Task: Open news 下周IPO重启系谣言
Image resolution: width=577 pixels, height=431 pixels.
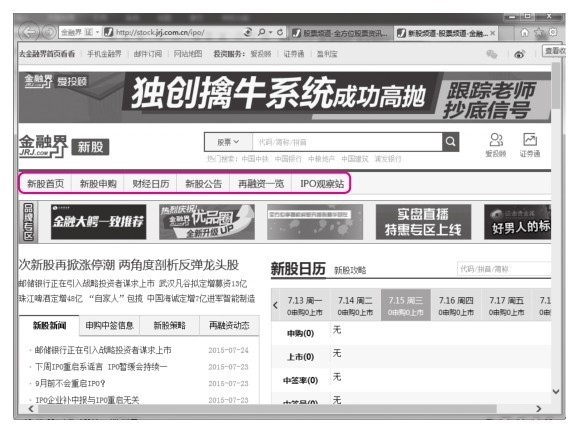Action: point(101,367)
